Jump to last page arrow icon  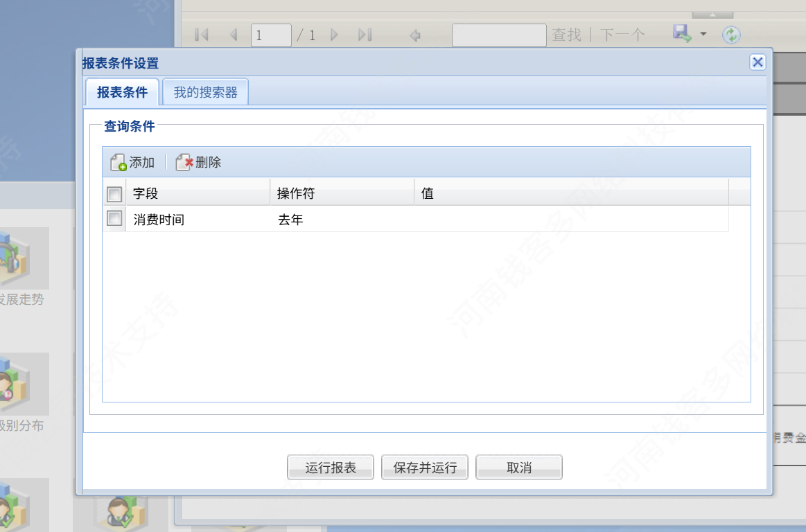pos(365,35)
